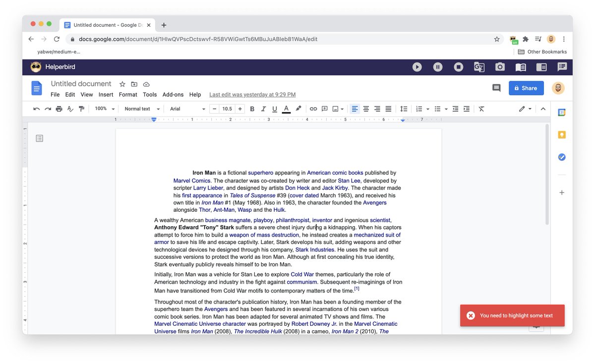Open Google Keep side panel
This screenshot has width=595, height=364.
[x=562, y=135]
